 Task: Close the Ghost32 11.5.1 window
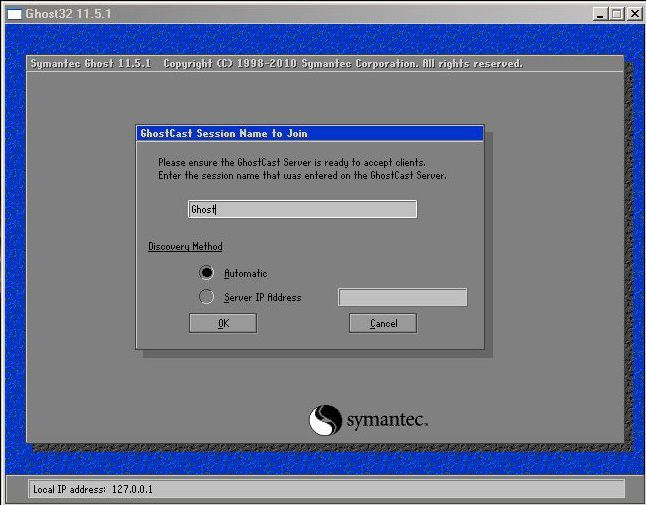point(634,14)
